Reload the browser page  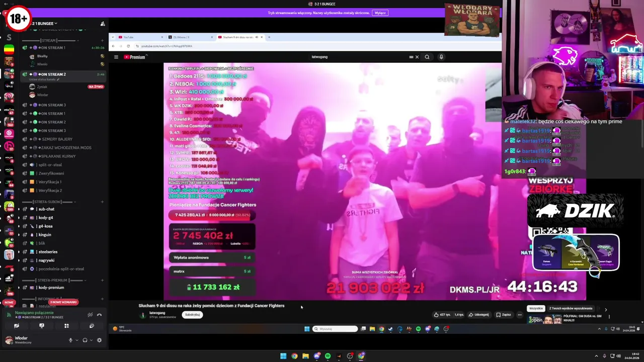coord(128,46)
